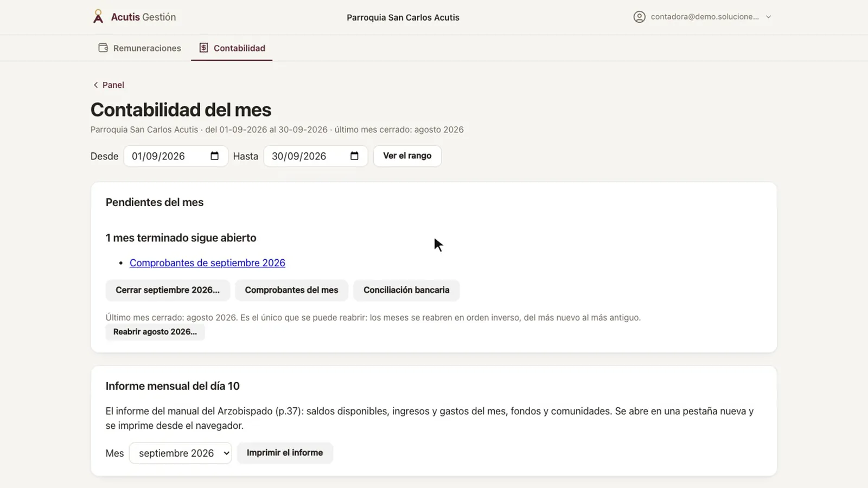Viewport: 868px width, 488px height.
Task: Click Cerrar septiembre 2026... button
Action: click(x=168, y=290)
